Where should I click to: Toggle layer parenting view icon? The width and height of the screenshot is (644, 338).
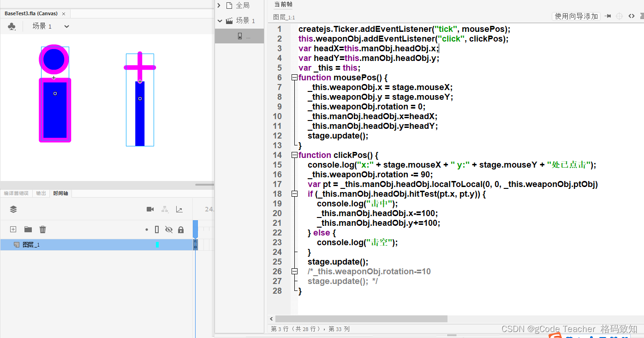point(165,209)
